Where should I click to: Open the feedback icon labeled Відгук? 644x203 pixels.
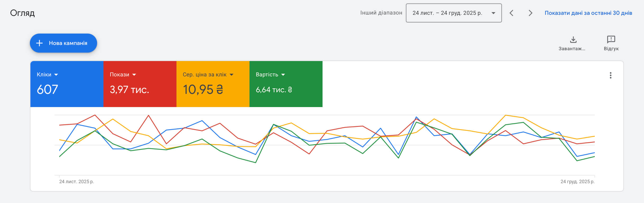click(611, 40)
